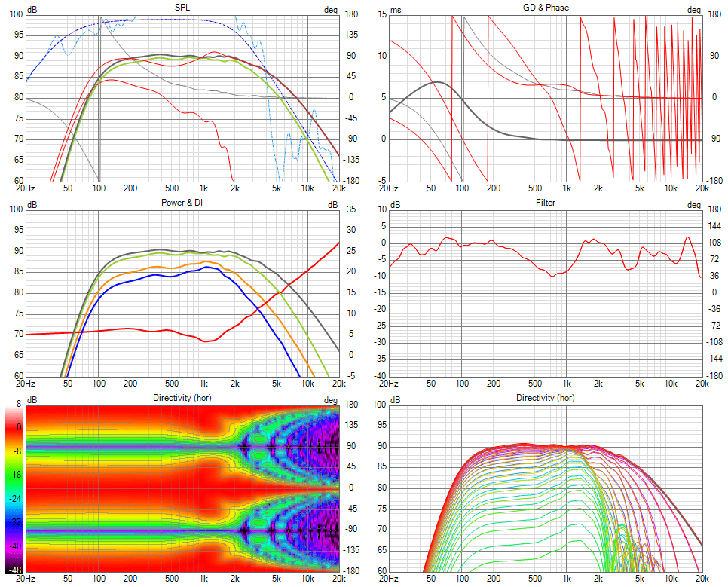
Task: Click the -48 value on the color scale
Action: coord(15,570)
